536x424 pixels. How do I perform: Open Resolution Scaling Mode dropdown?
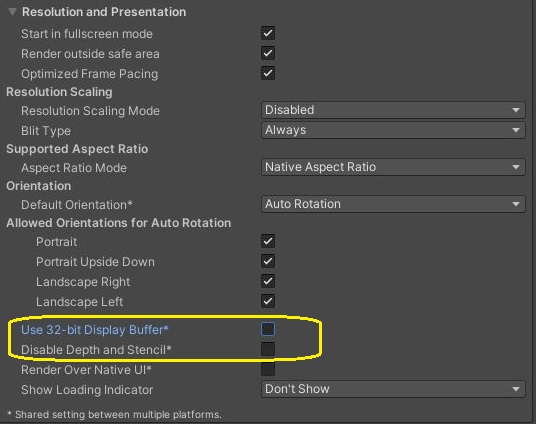393,110
